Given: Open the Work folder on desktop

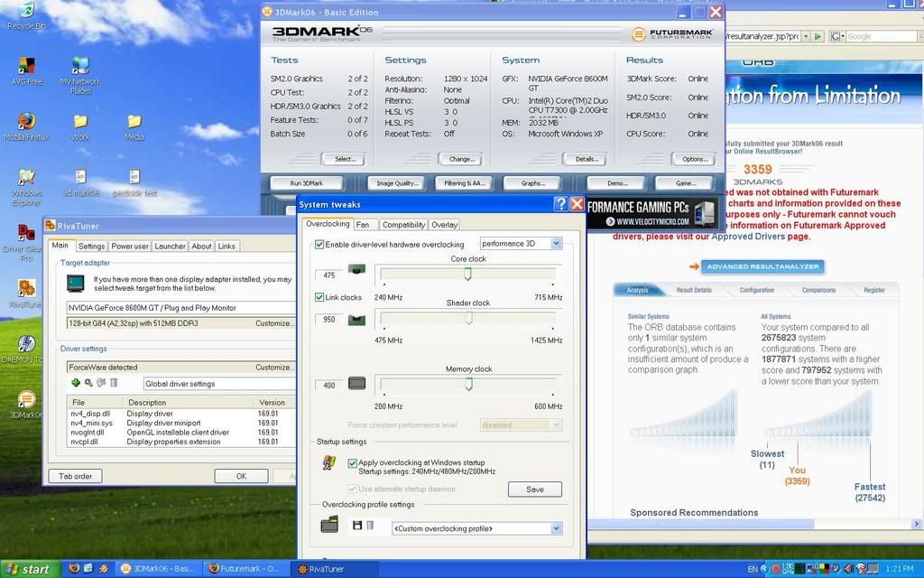Looking at the screenshot, I should [x=80, y=126].
